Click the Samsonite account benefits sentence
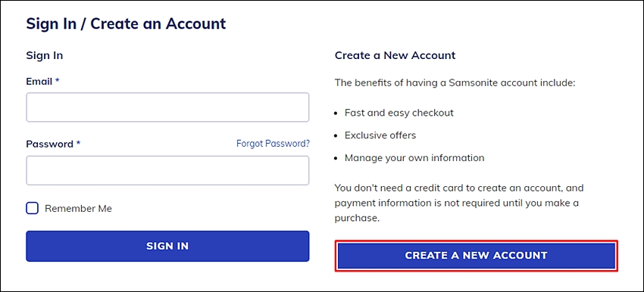 (455, 82)
